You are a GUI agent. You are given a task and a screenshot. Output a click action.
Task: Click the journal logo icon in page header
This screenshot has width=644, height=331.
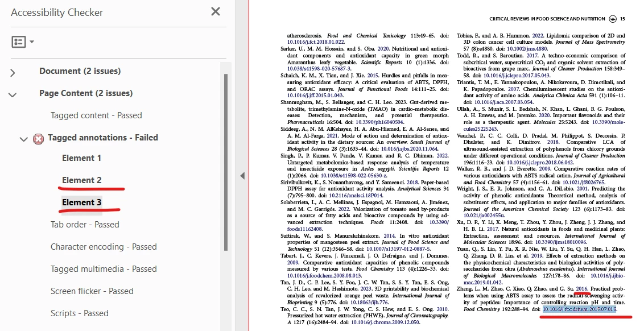[613, 19]
